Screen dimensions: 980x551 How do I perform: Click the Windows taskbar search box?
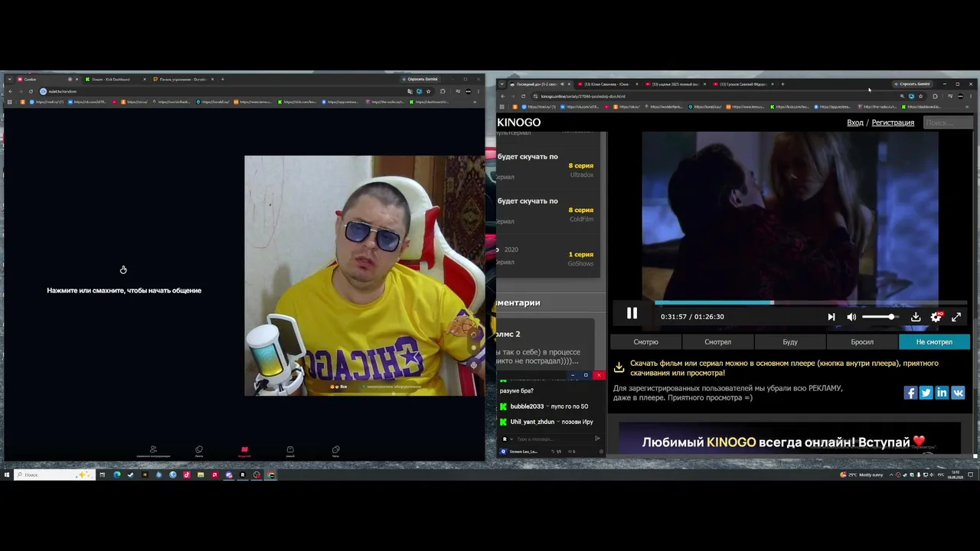pos(54,474)
